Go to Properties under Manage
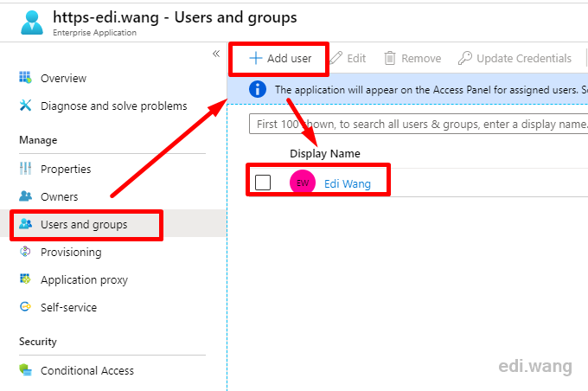The image size is (588, 391). (66, 169)
